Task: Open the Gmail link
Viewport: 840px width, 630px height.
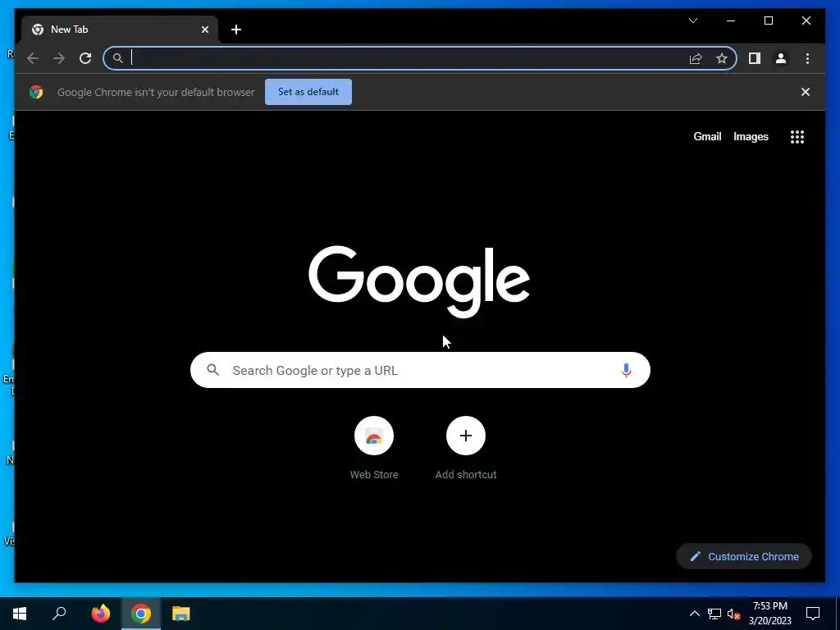Action: point(707,137)
